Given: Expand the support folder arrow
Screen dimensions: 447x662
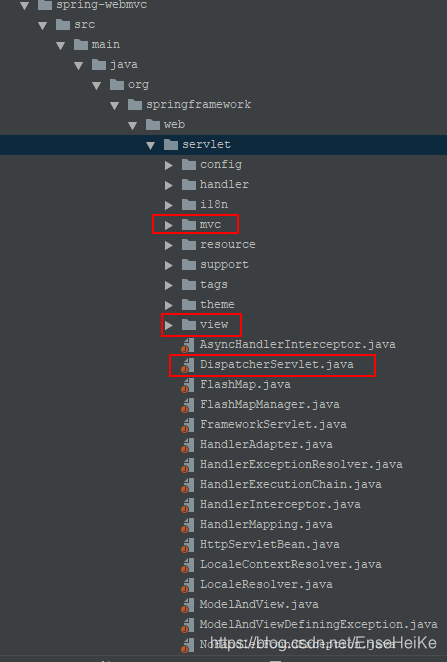Looking at the screenshot, I should click(x=169, y=265).
